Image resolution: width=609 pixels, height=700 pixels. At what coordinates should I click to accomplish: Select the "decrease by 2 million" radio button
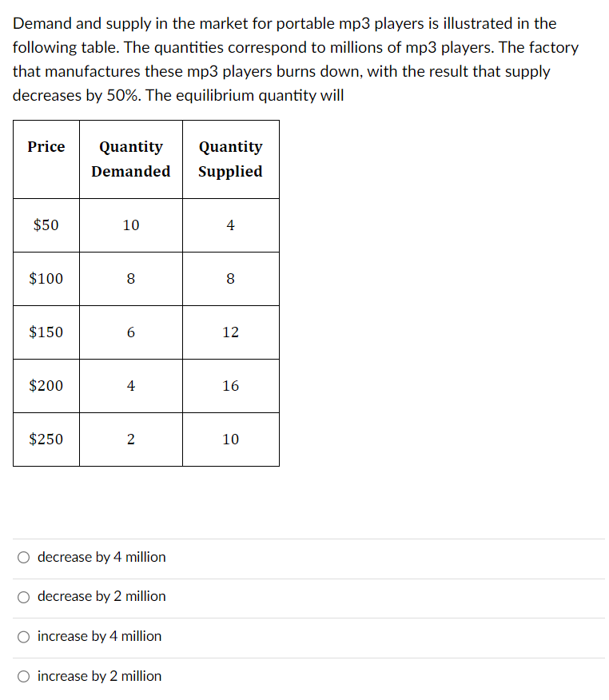coord(24,596)
